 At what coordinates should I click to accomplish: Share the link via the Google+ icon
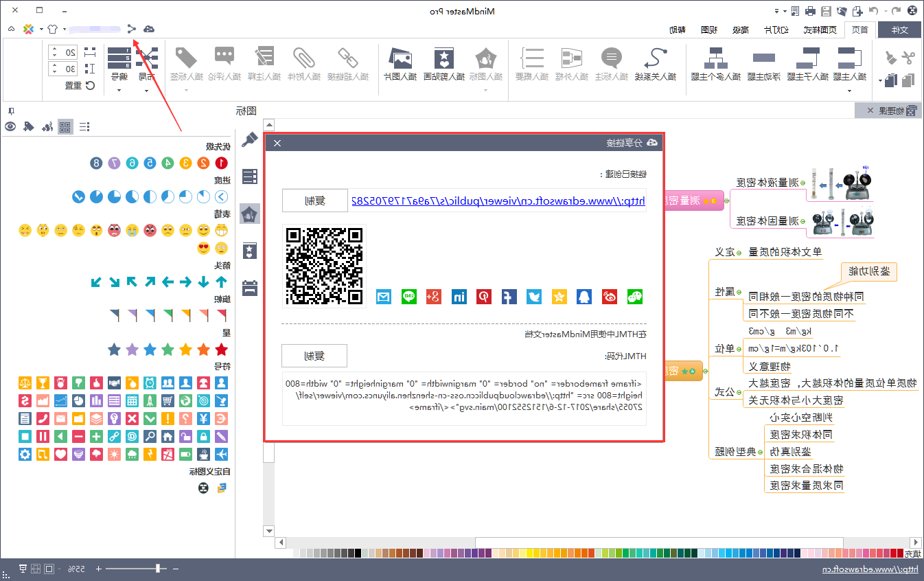tap(433, 297)
